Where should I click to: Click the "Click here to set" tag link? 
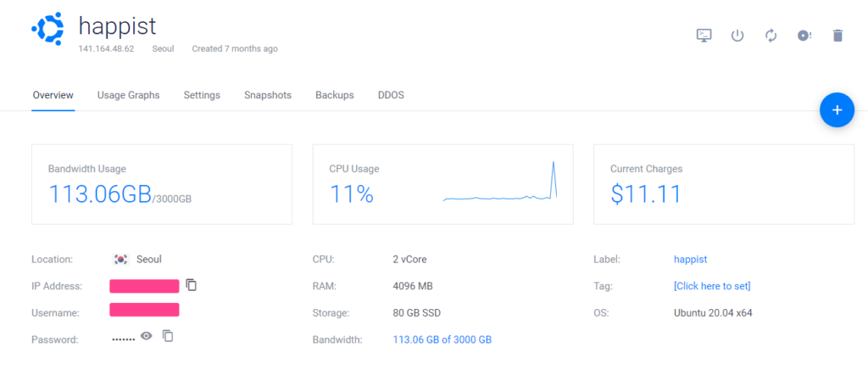click(x=712, y=286)
